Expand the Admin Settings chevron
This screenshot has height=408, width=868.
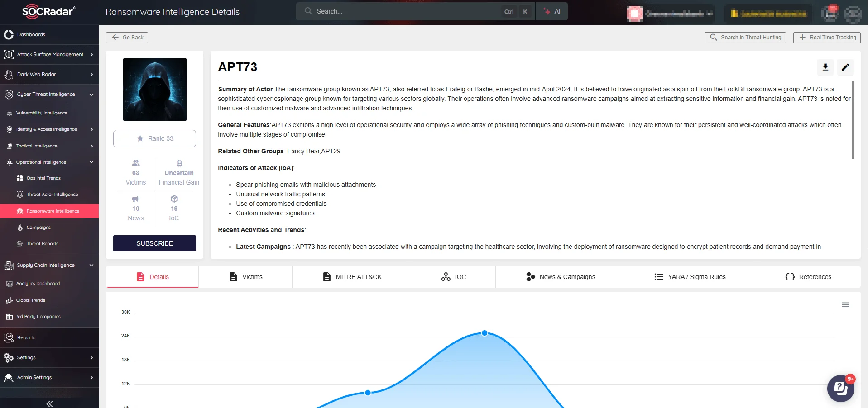coord(91,378)
